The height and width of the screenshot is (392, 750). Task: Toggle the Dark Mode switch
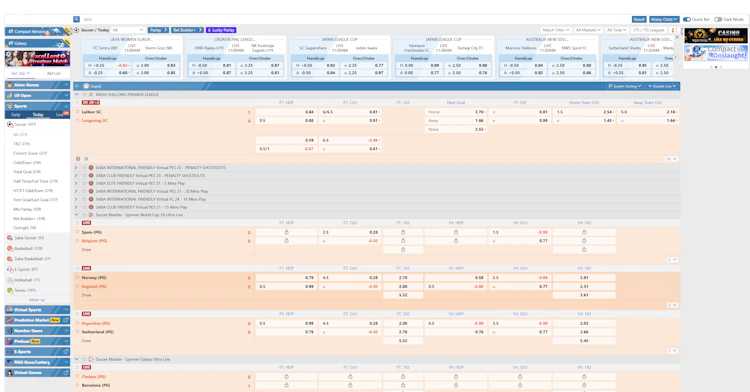tap(718, 19)
